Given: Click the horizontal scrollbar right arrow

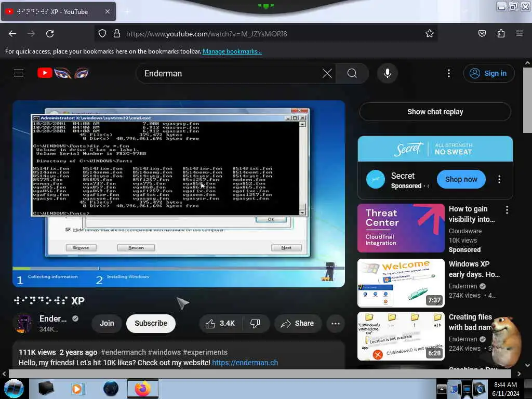Looking at the screenshot, I should coord(519,374).
